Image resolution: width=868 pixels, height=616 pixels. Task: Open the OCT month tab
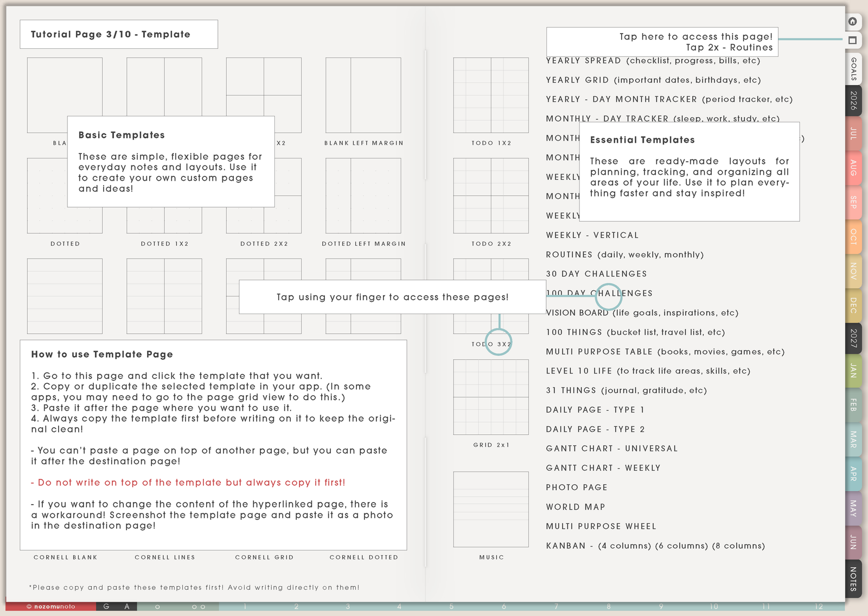pyautogui.click(x=853, y=237)
